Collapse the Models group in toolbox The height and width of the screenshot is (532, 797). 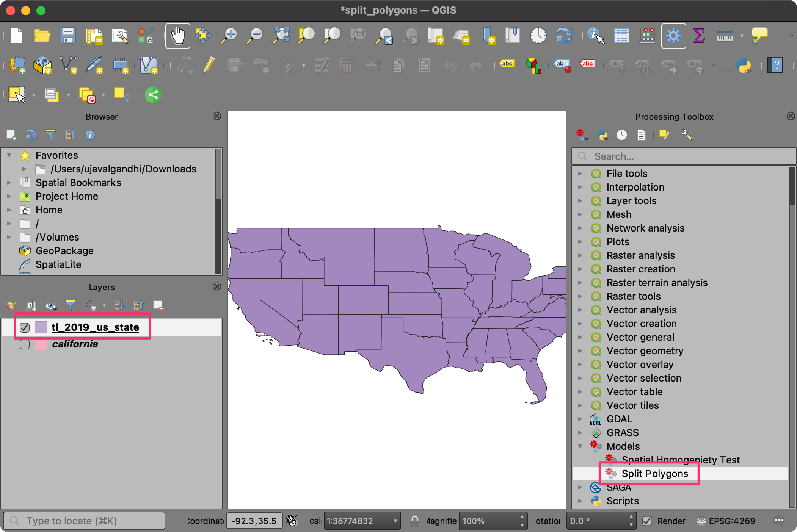(x=580, y=446)
